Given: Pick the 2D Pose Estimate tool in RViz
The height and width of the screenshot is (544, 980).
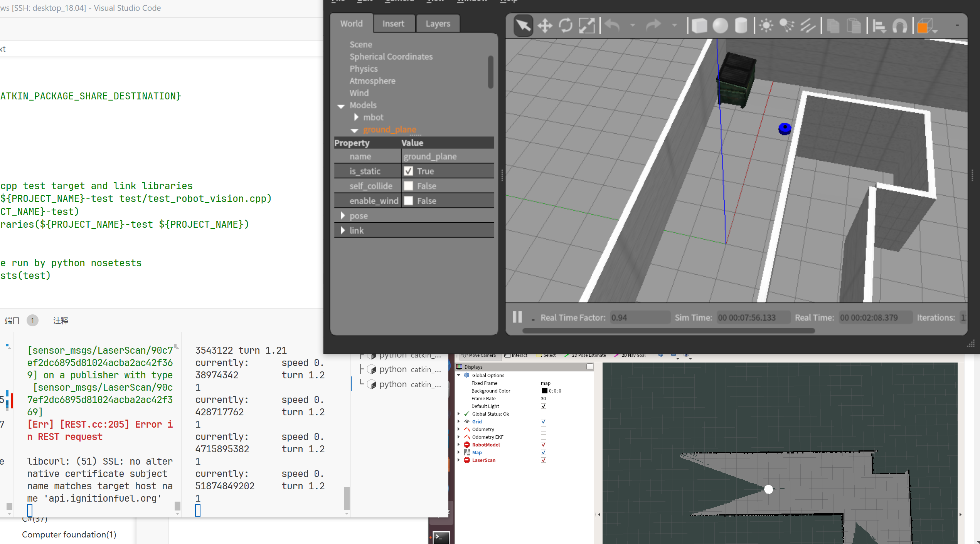Looking at the screenshot, I should pos(585,355).
